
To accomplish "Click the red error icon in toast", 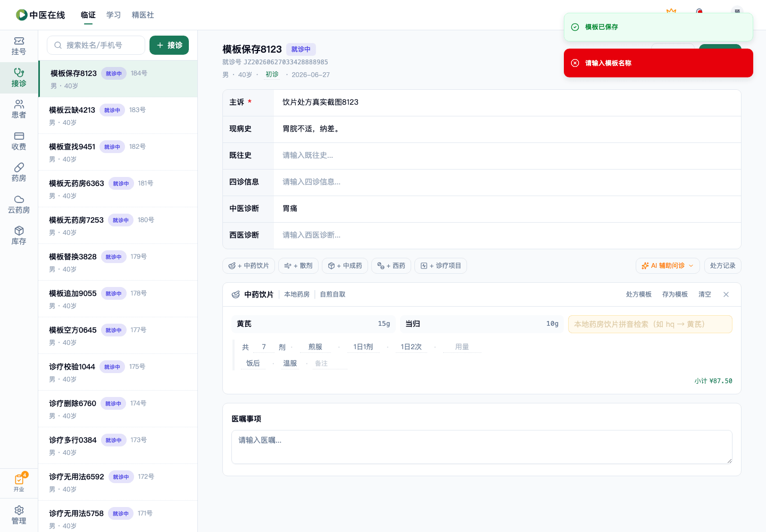I will [x=575, y=63].
